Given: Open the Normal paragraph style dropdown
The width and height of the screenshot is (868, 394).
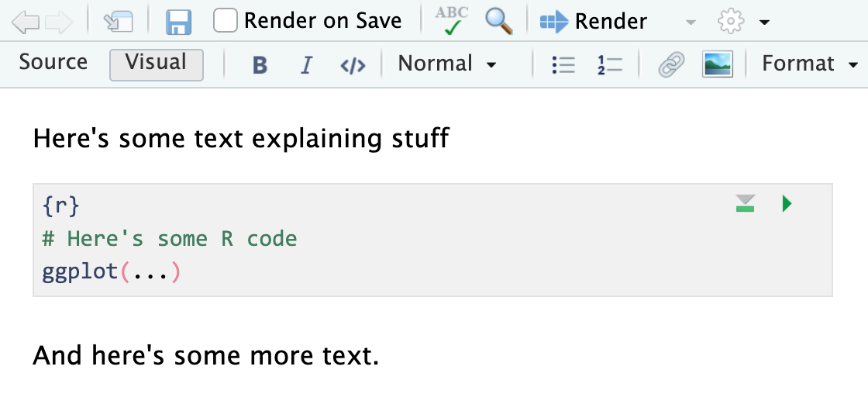Looking at the screenshot, I should (447, 64).
